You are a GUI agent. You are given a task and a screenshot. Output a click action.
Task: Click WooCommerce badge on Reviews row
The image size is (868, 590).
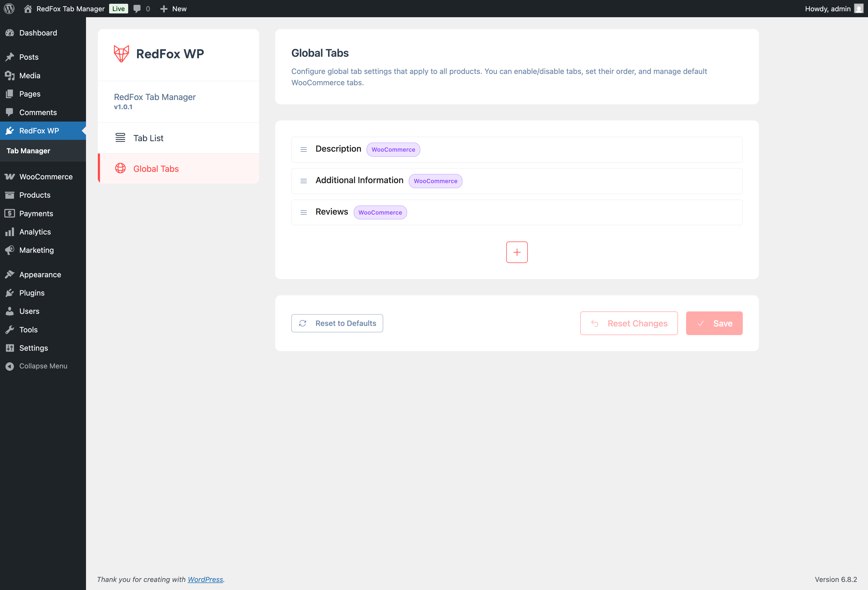pos(380,212)
